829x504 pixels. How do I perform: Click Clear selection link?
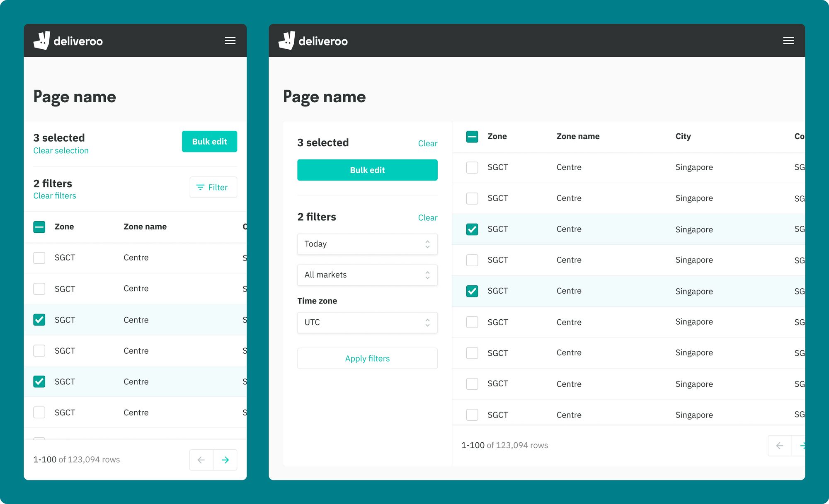click(61, 151)
